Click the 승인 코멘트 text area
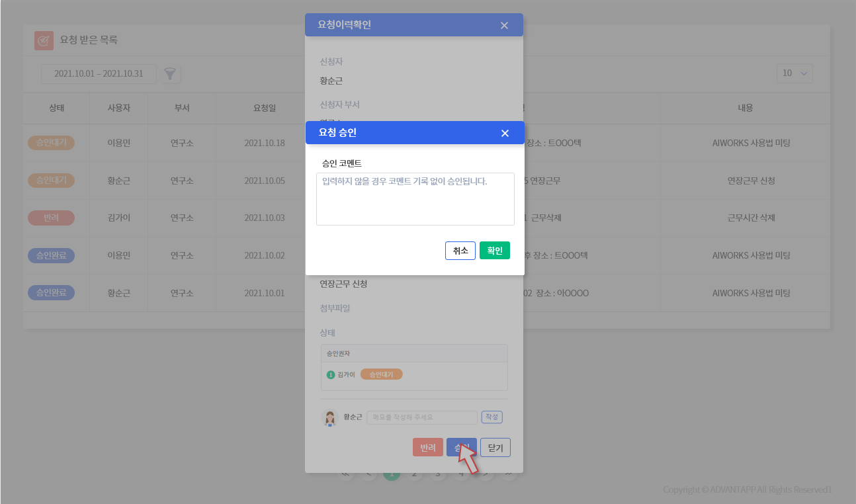 coord(415,199)
